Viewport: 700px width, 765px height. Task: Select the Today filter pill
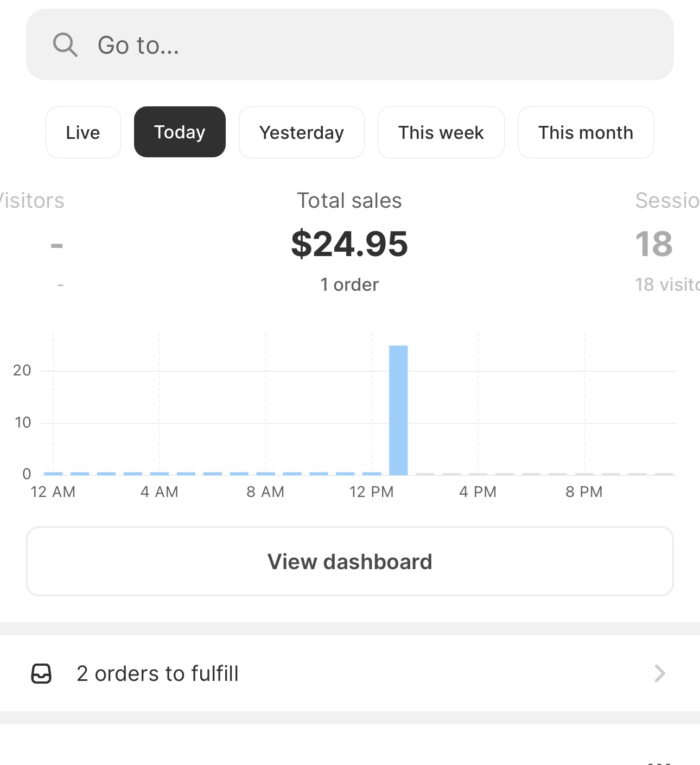[x=180, y=132]
